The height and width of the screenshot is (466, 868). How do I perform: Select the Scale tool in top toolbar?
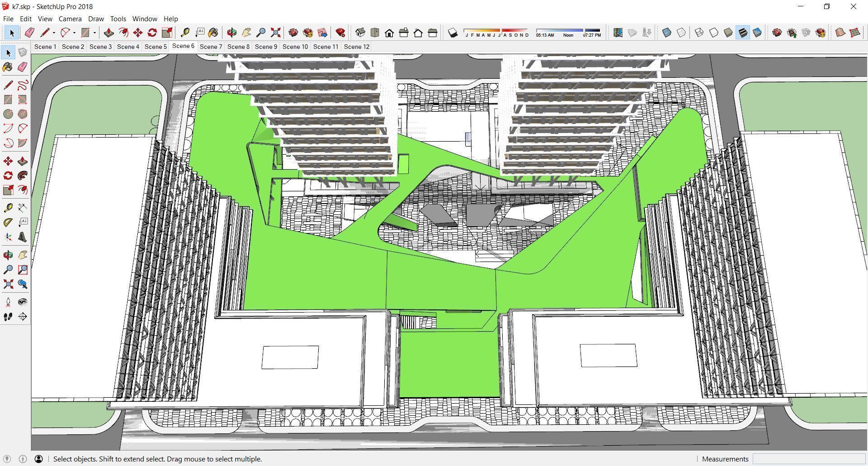click(167, 33)
